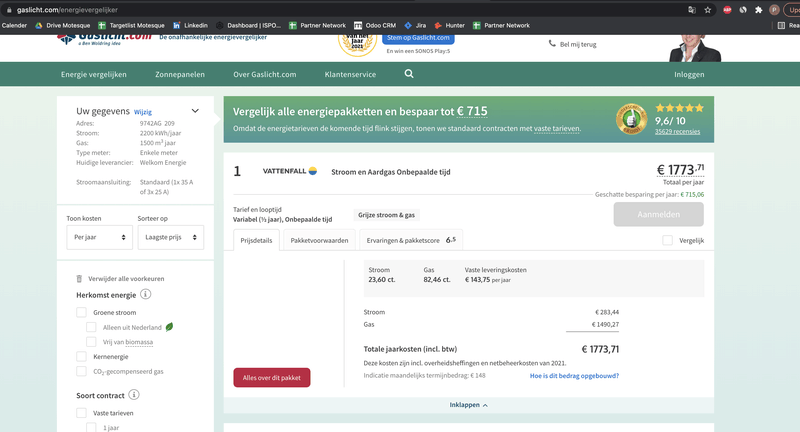Open the Toon kosten 'Per jaar' dropdown
This screenshot has height=432, width=800.
(99, 237)
